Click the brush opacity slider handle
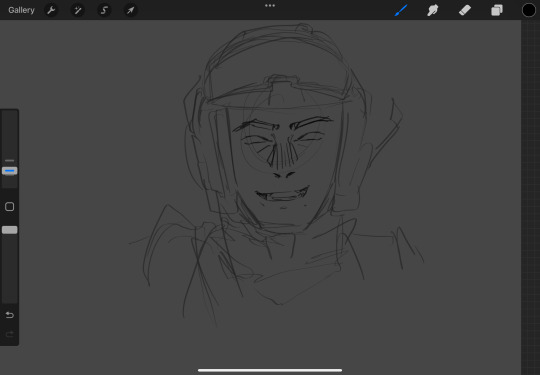The height and width of the screenshot is (375, 540). pyautogui.click(x=10, y=230)
